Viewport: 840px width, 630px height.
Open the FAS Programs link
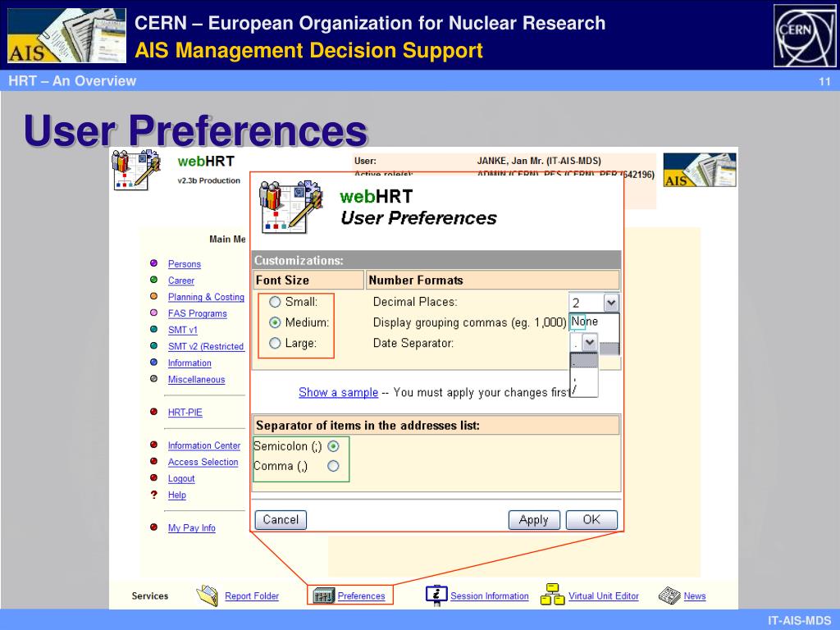pyautogui.click(x=197, y=314)
